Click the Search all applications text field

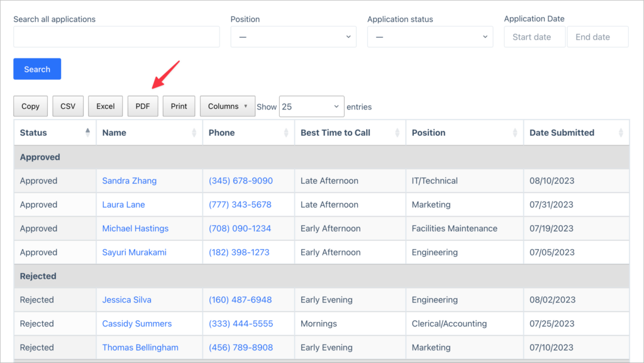coord(116,37)
